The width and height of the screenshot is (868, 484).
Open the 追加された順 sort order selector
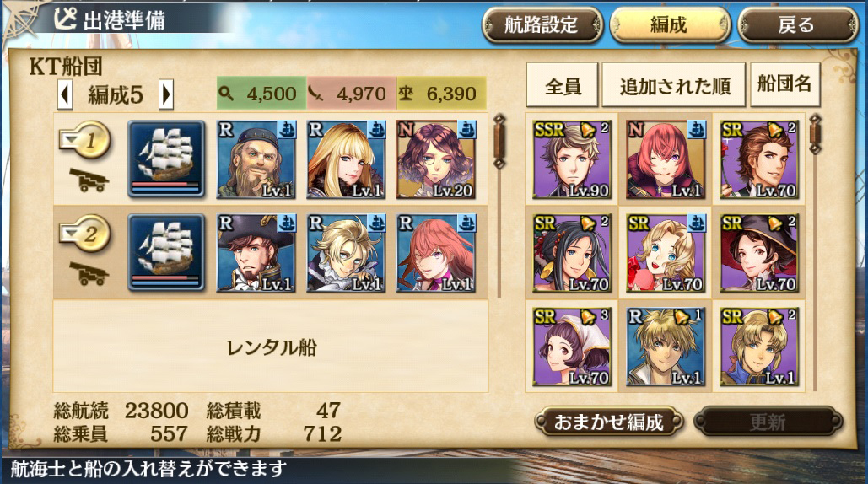coord(674,86)
